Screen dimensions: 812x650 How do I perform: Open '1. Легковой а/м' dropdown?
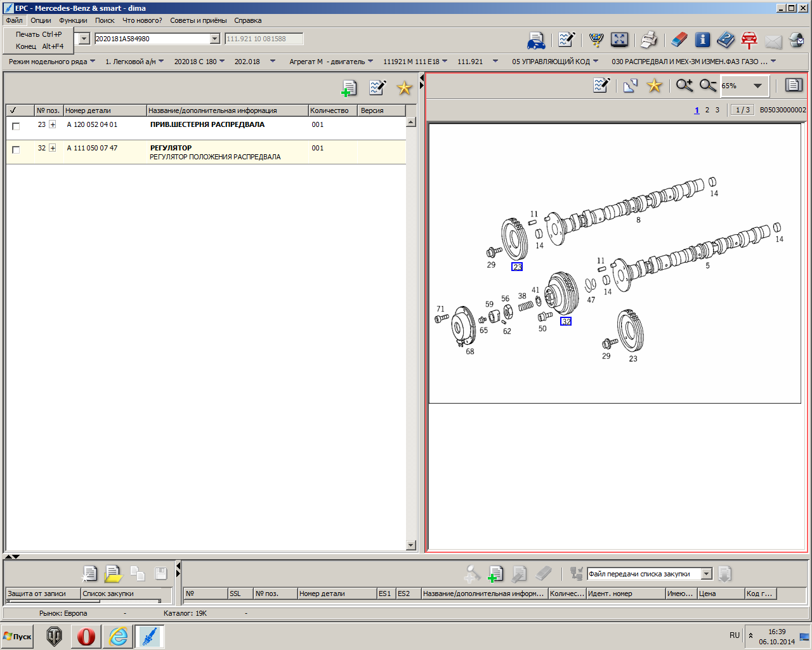[134, 62]
